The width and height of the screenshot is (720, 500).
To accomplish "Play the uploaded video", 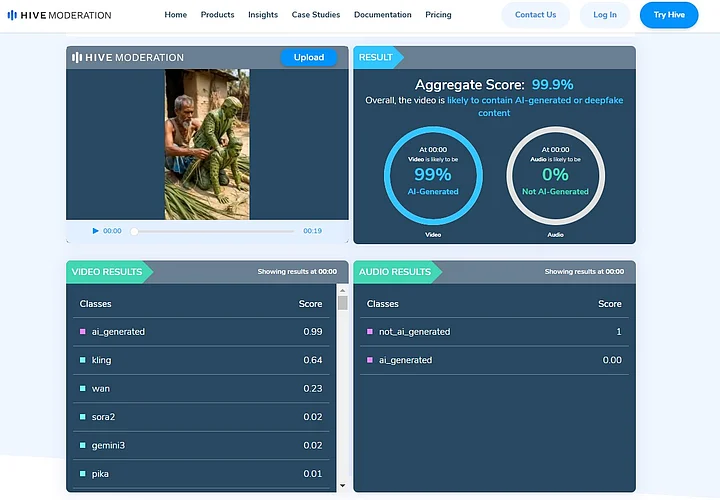I will tap(96, 231).
